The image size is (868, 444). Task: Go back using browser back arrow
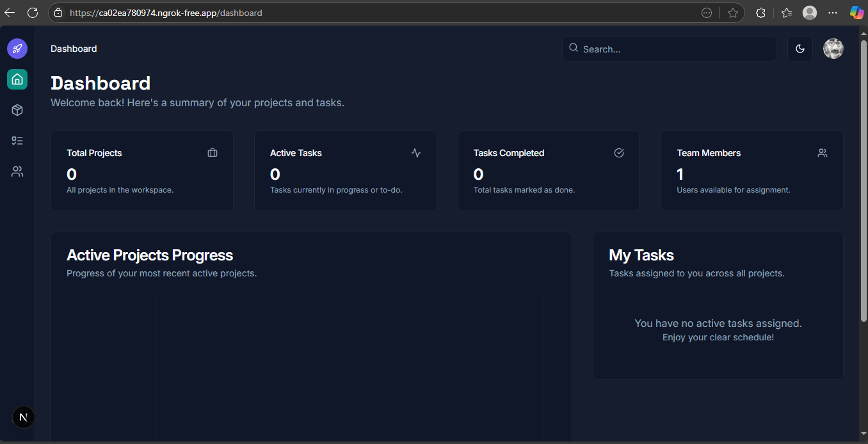click(10, 13)
